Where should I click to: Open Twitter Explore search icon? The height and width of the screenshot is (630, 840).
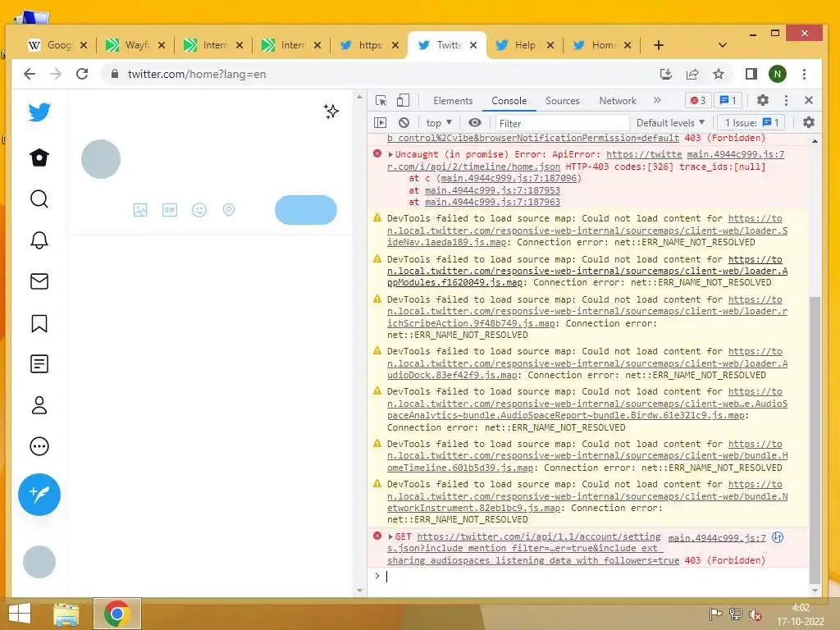tap(39, 199)
